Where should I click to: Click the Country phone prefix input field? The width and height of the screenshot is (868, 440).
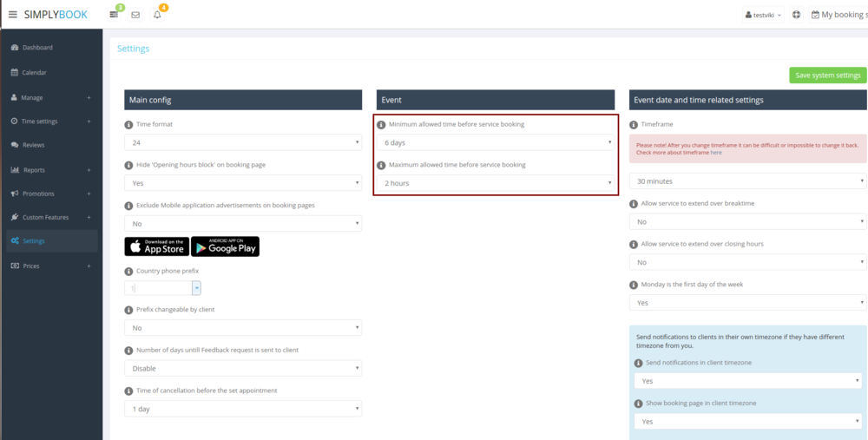158,288
